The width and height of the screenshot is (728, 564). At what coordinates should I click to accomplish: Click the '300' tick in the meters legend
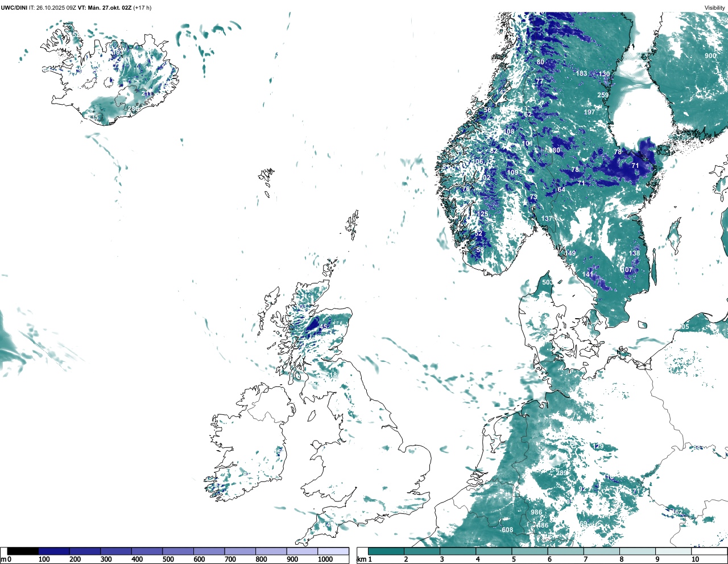106,559
